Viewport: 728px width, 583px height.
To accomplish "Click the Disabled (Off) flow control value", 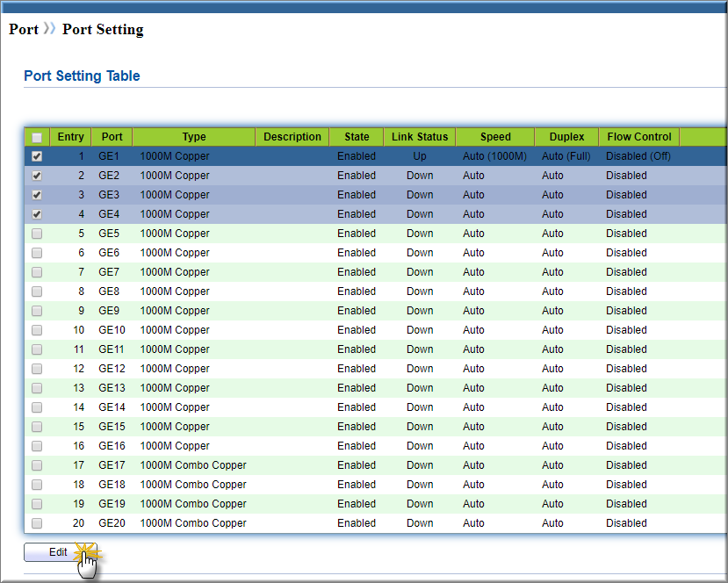I will point(638,156).
